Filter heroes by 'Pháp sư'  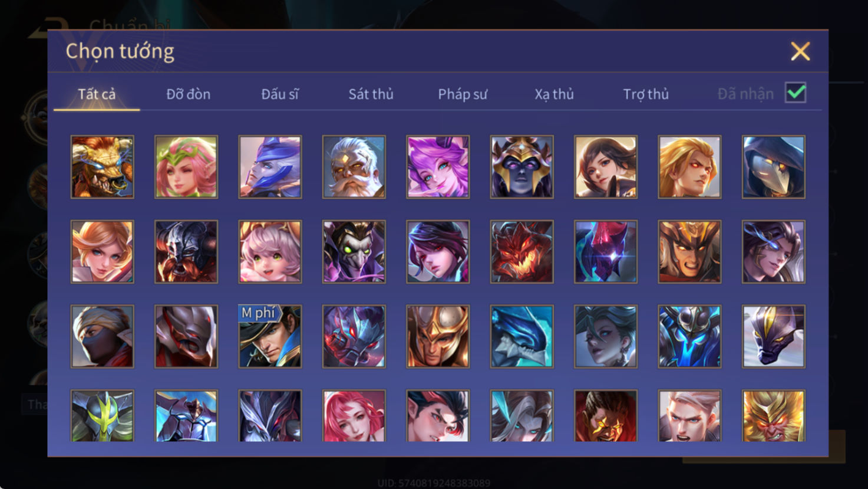(463, 94)
